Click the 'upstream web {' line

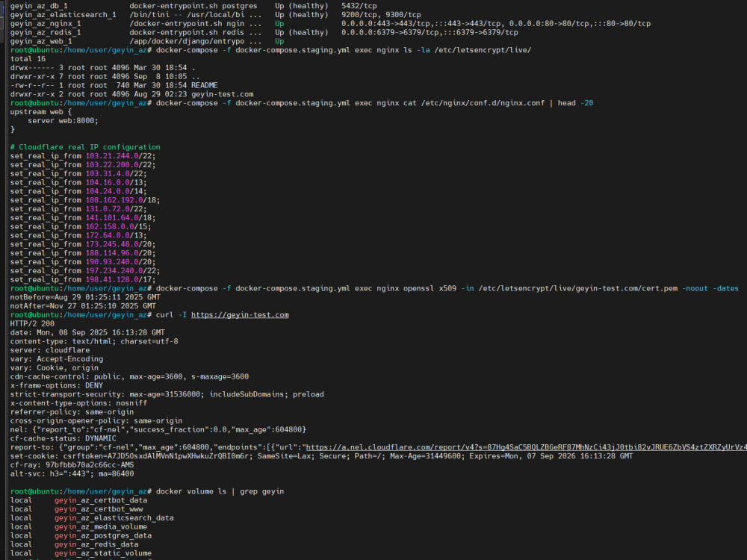coord(41,112)
